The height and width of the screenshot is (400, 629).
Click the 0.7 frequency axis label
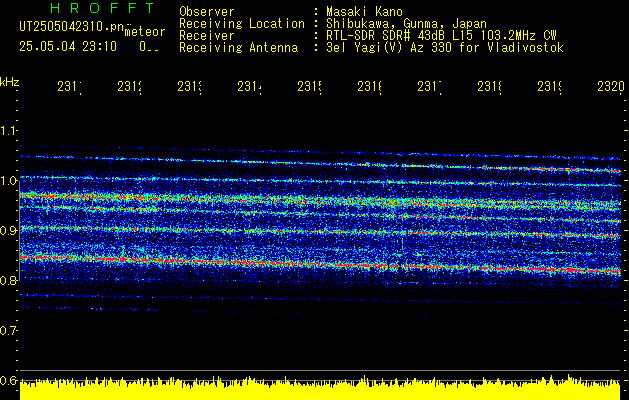point(9,331)
